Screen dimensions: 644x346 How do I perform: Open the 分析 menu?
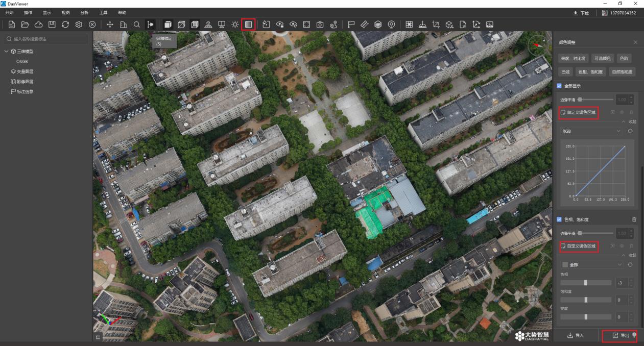[x=84, y=12]
